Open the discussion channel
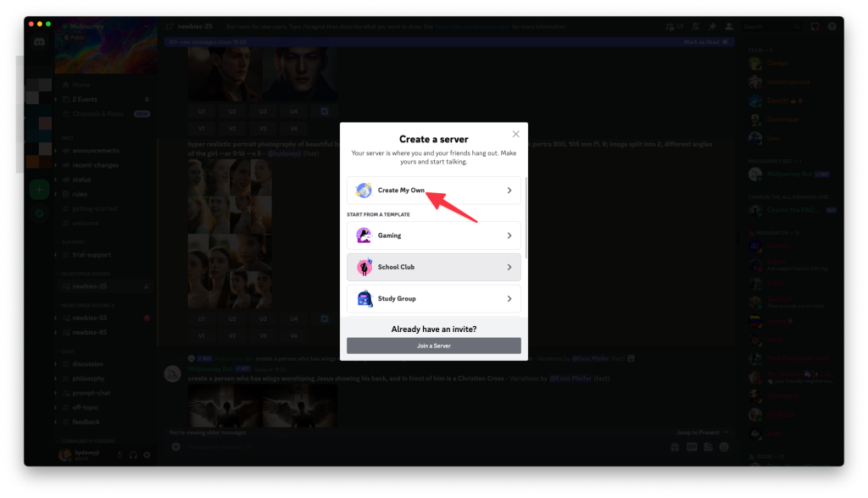 [105, 364]
